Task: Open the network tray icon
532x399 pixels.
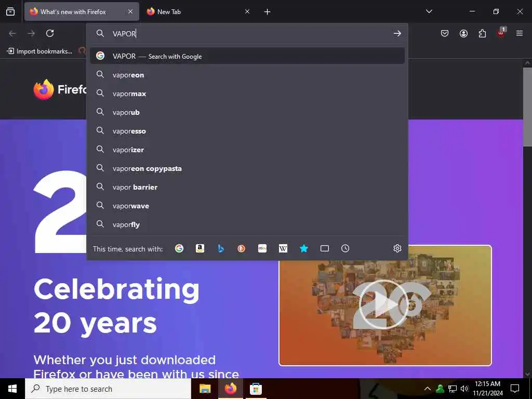Action: (453, 389)
